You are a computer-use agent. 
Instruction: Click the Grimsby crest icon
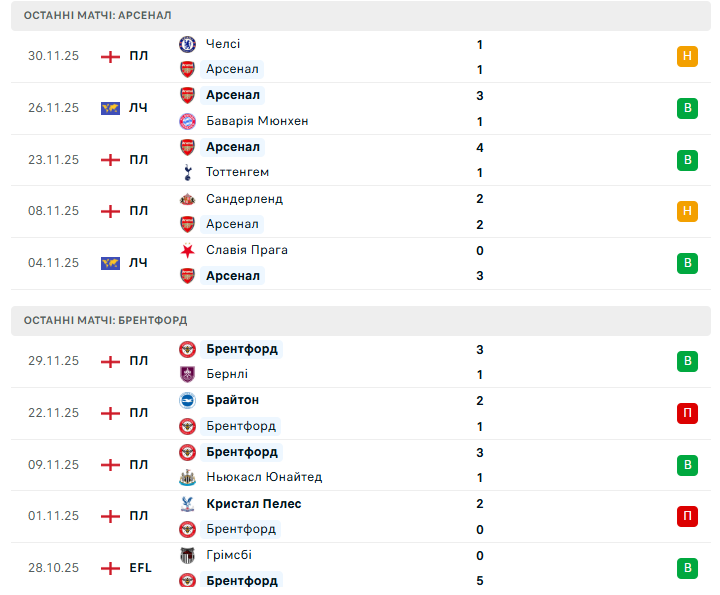[x=187, y=555]
